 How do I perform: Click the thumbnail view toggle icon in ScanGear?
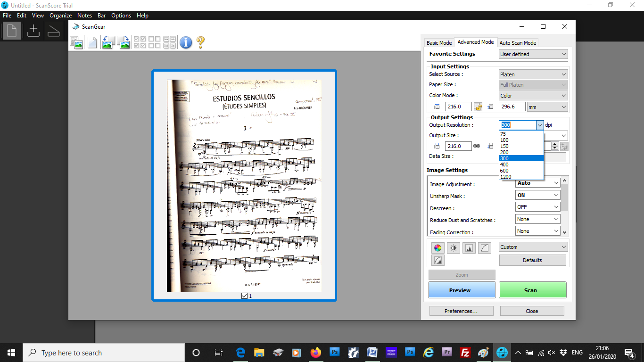pos(77,42)
